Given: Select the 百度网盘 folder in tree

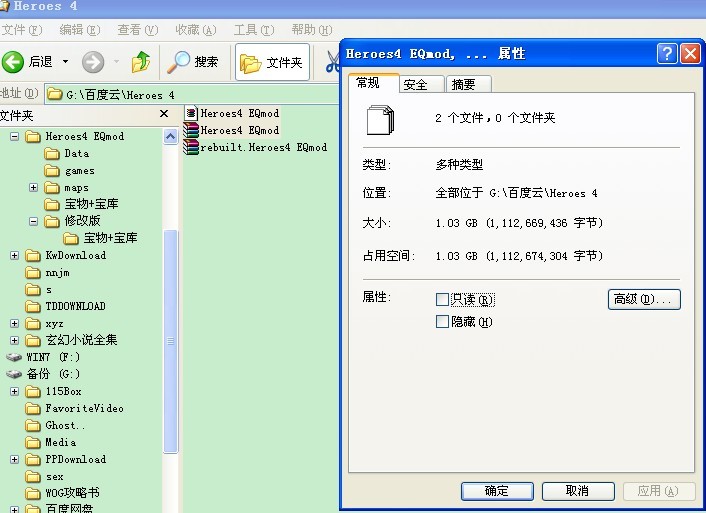Looking at the screenshot, I should coord(59,508).
